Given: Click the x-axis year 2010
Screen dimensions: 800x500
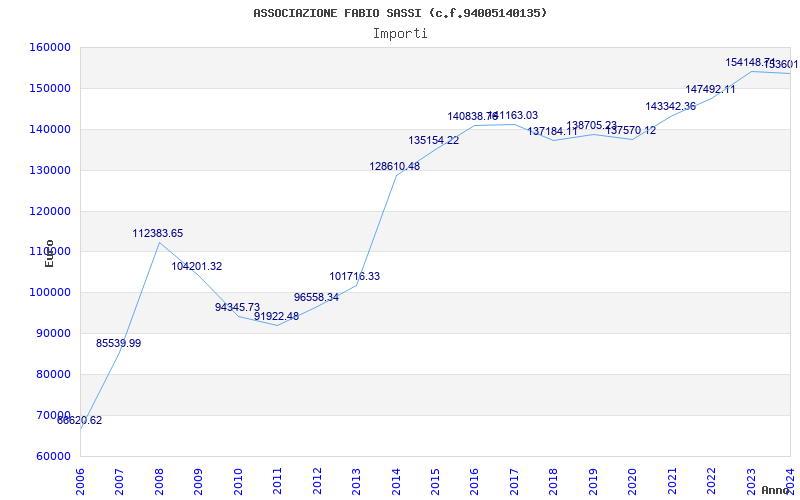Looking at the screenshot, I should click(x=237, y=482).
